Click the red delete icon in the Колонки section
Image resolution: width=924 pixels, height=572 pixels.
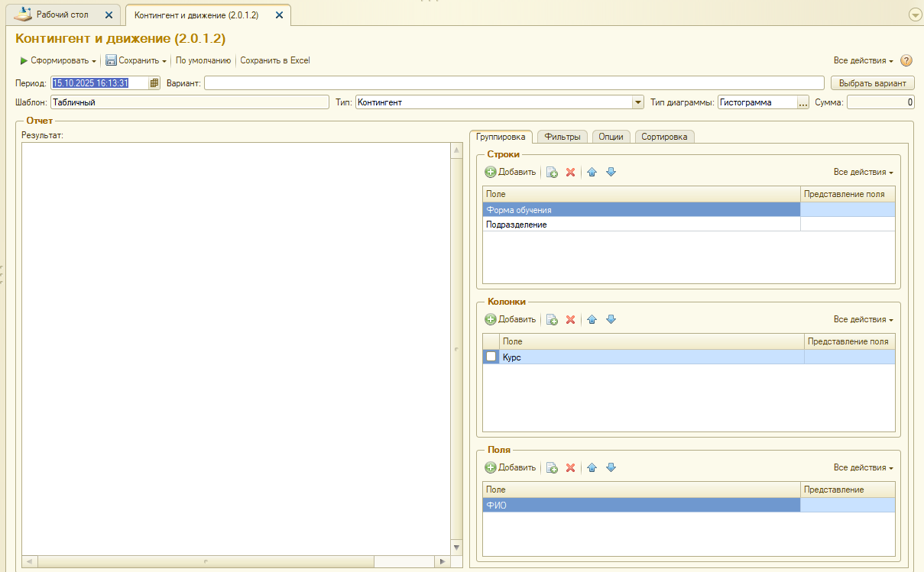(x=570, y=320)
